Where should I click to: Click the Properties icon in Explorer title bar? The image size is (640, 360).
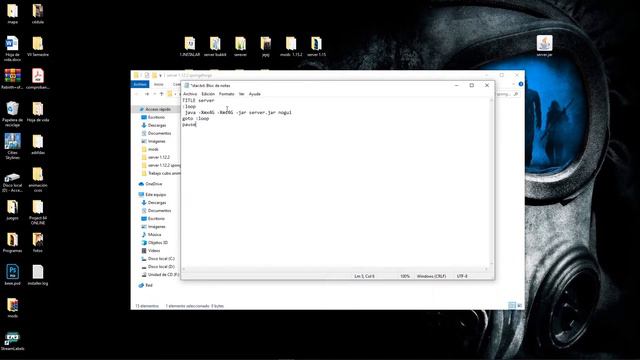[x=147, y=76]
